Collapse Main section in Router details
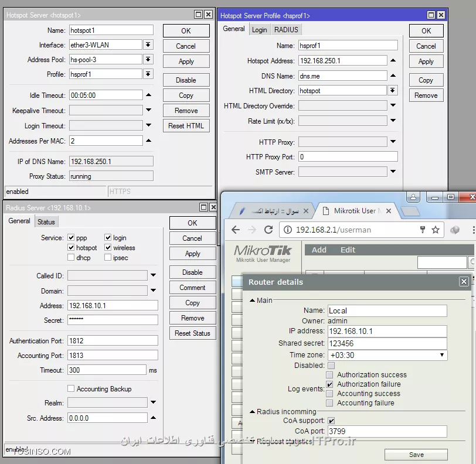The height and width of the screenshot is (464, 476). [252, 301]
